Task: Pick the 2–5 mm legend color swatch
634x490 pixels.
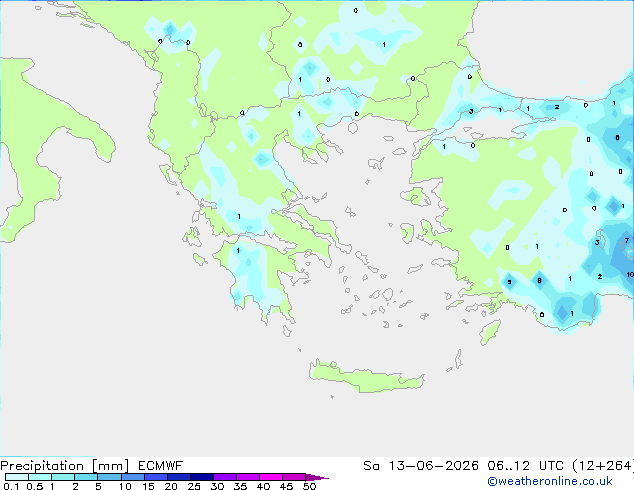Action: (86, 477)
